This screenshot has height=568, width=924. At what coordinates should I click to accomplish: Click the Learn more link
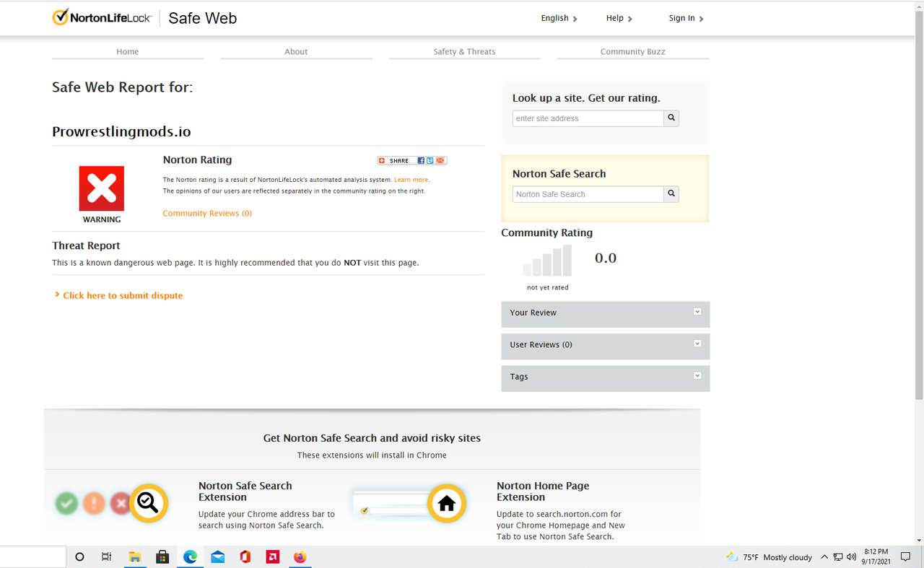pos(411,180)
